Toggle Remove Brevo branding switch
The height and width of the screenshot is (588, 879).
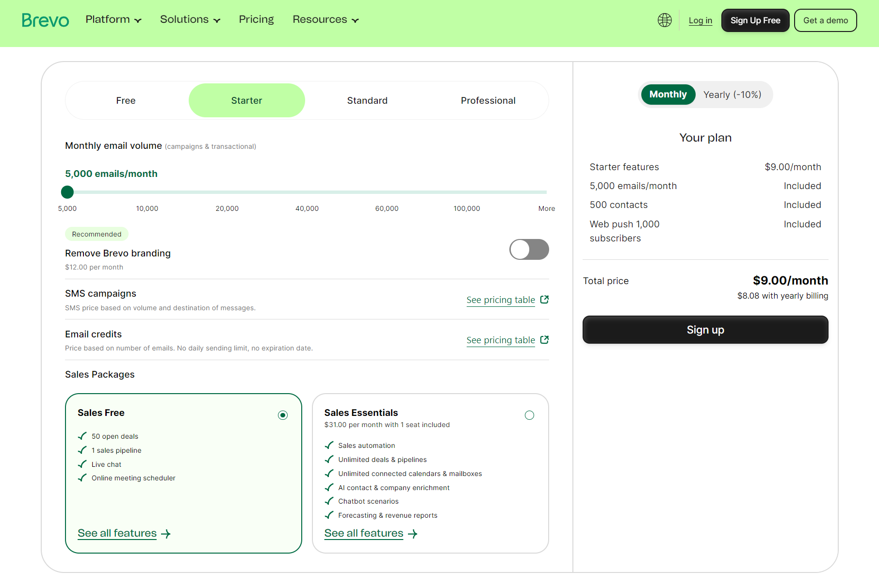[529, 250]
